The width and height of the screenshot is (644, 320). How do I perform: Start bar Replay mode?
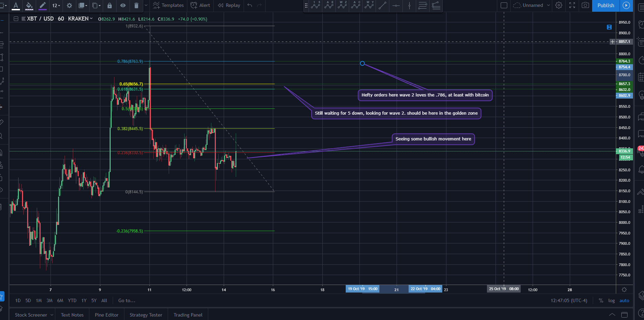[x=229, y=5]
